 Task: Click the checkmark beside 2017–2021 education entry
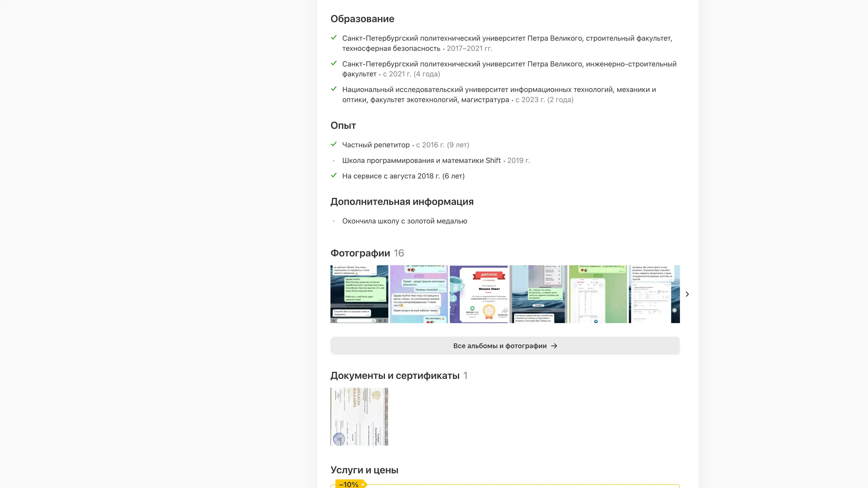(x=334, y=38)
